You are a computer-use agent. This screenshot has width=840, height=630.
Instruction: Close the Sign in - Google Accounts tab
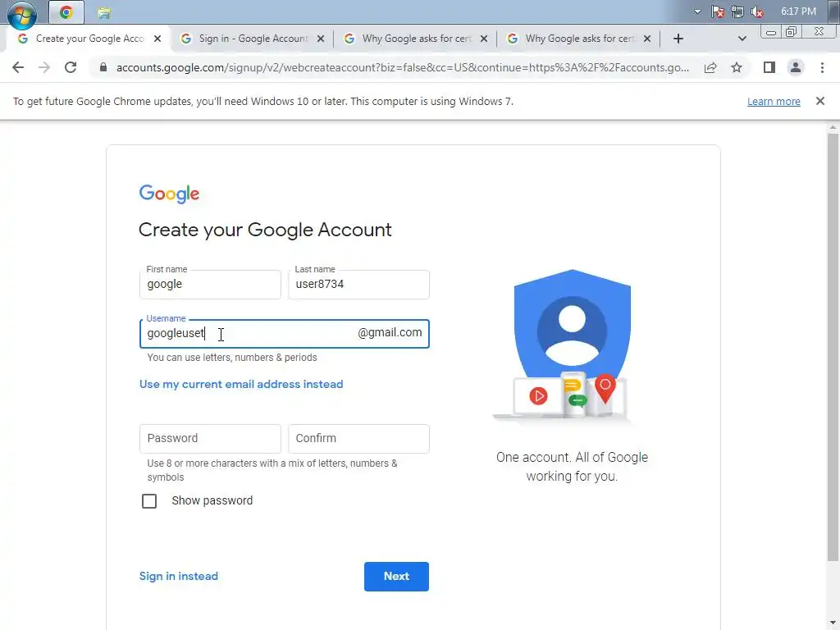[321, 39]
